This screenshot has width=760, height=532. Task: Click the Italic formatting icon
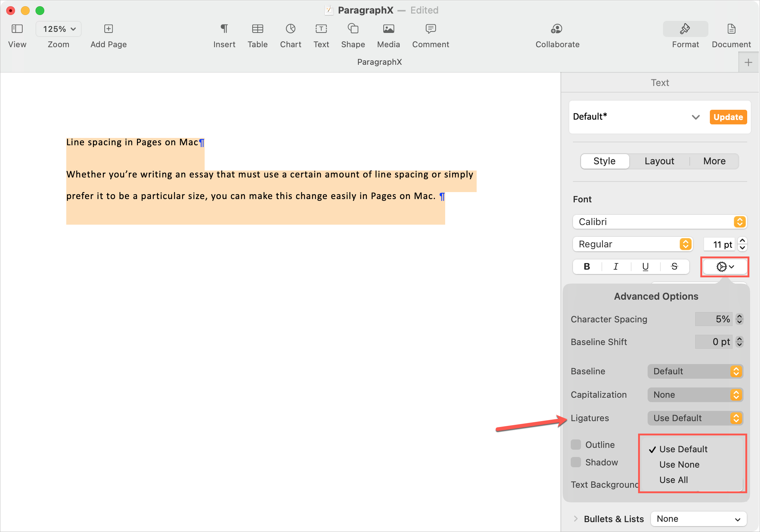[x=616, y=266]
